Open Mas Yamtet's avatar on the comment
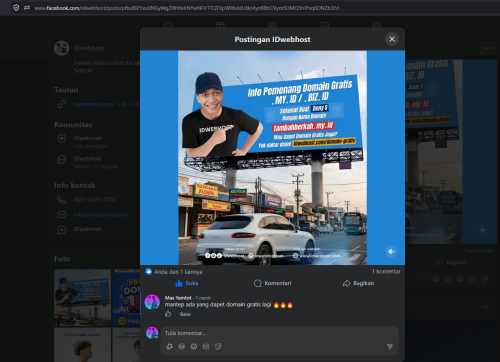The image size is (500, 362). (x=152, y=302)
